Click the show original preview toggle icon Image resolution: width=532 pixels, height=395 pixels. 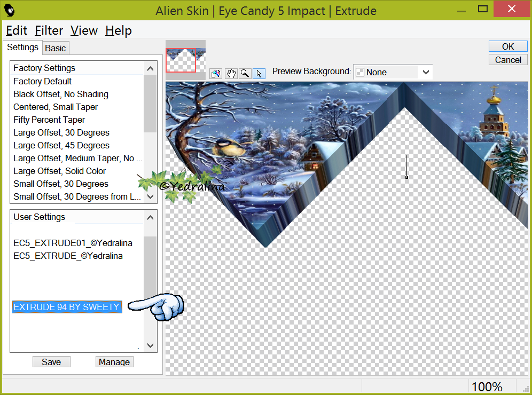(216, 73)
